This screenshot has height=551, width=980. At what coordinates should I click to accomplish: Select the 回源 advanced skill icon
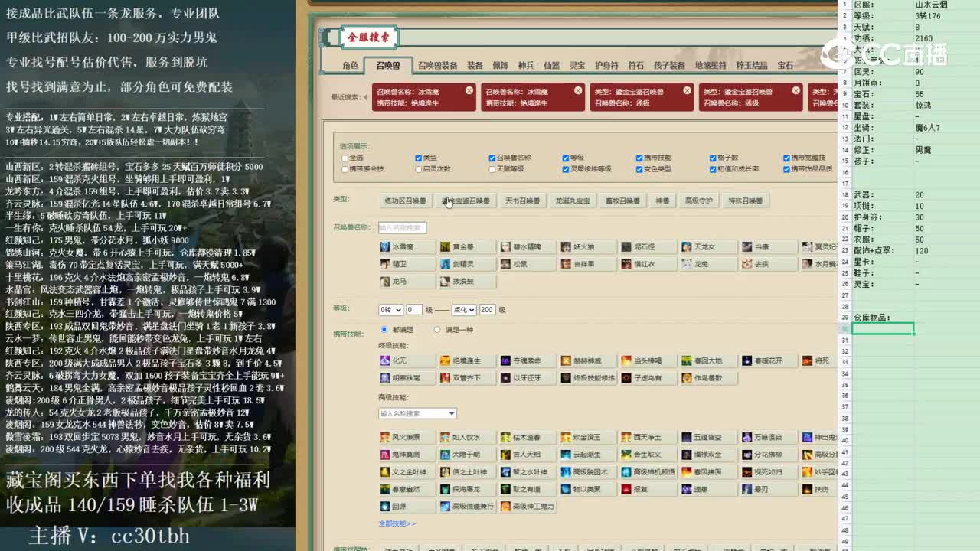406,507
